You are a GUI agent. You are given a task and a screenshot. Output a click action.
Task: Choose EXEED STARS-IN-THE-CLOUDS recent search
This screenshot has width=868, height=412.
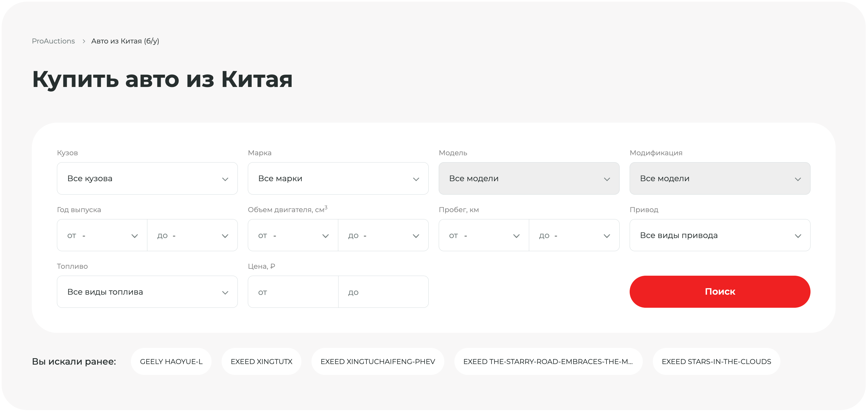[716, 362]
